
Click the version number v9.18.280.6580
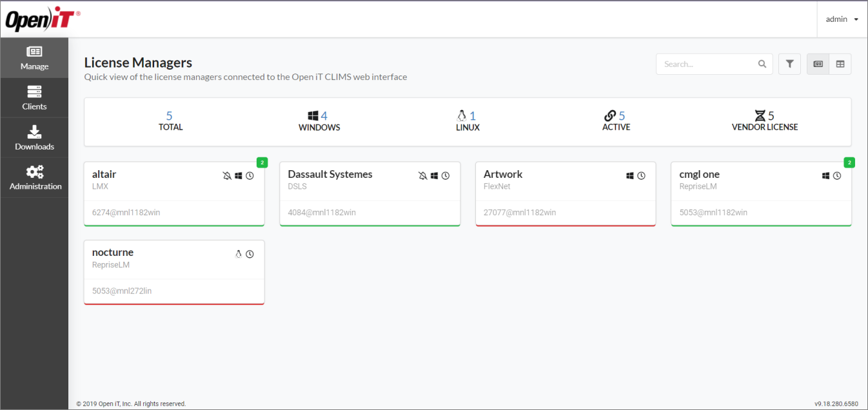click(836, 404)
